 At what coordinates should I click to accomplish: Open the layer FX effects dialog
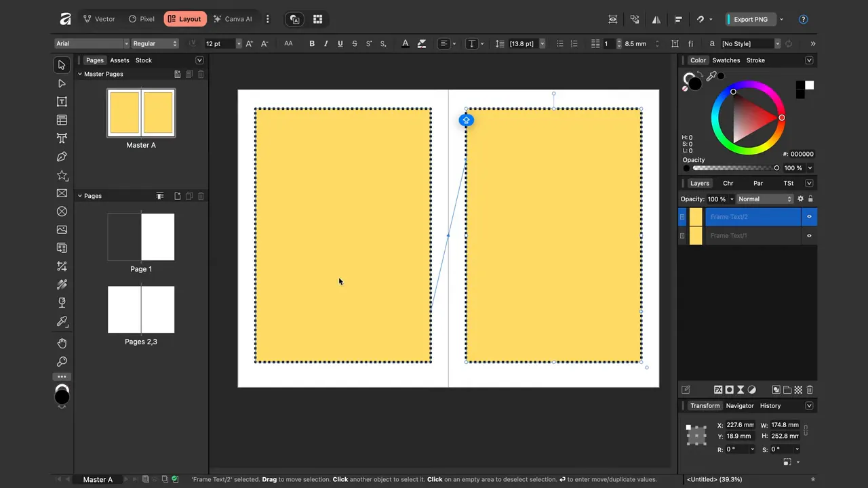click(718, 390)
